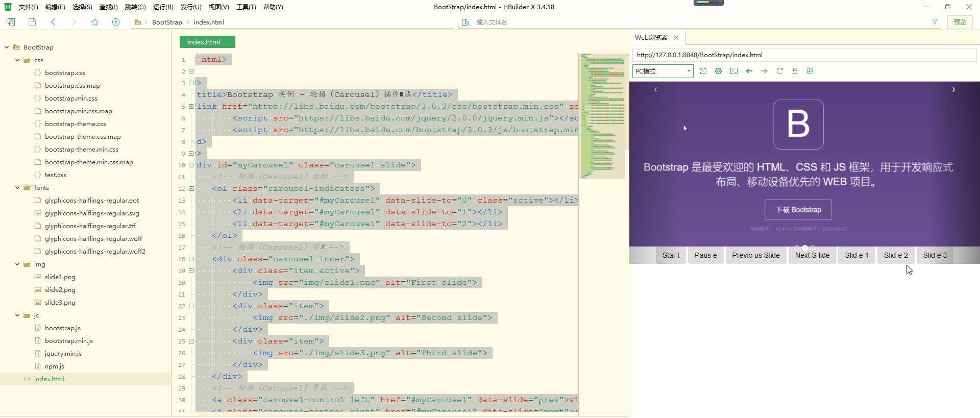
Task: Open the 编辑(E) menu
Action: (55, 7)
